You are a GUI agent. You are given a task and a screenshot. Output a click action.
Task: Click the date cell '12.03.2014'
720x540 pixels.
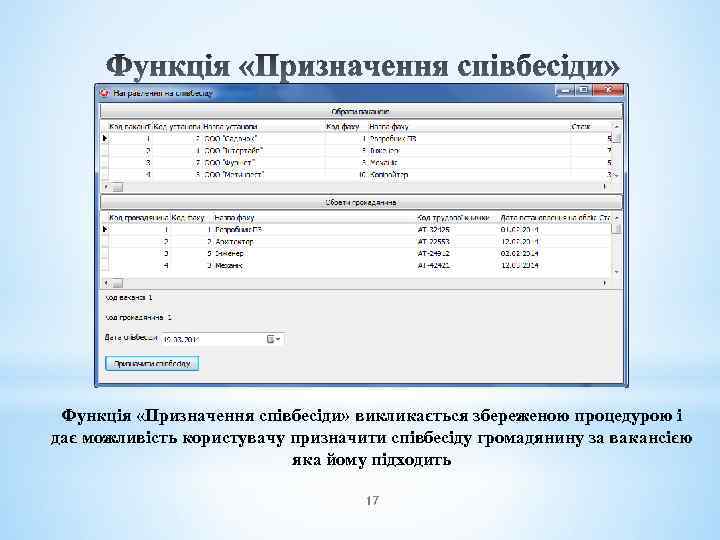(x=519, y=265)
